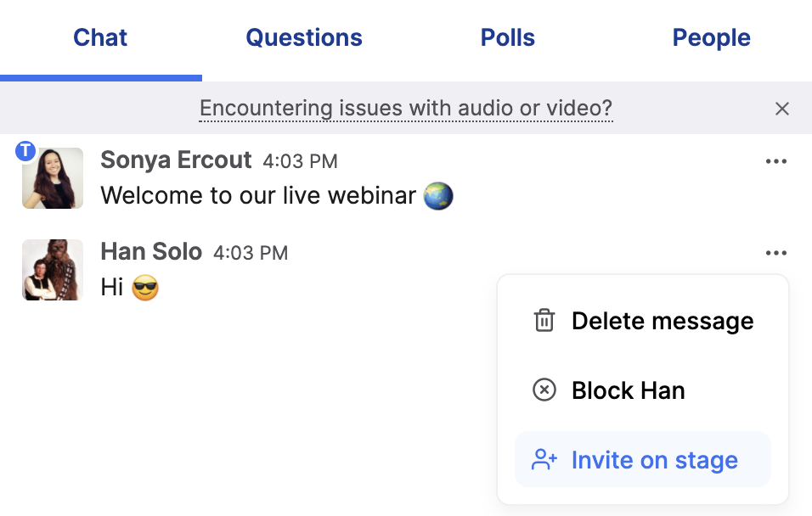Viewport: 812px width, 516px height.
Task: Click Sonya Ercout's profile picture
Action: pyautogui.click(x=52, y=178)
